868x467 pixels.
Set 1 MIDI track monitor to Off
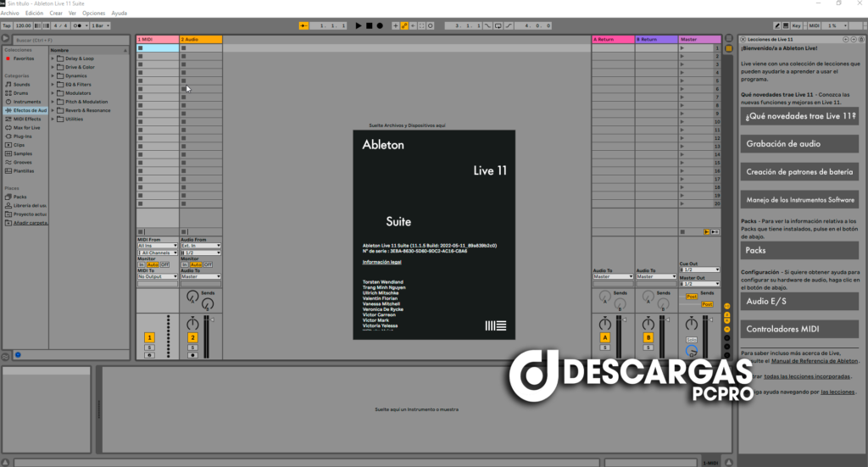164,264
